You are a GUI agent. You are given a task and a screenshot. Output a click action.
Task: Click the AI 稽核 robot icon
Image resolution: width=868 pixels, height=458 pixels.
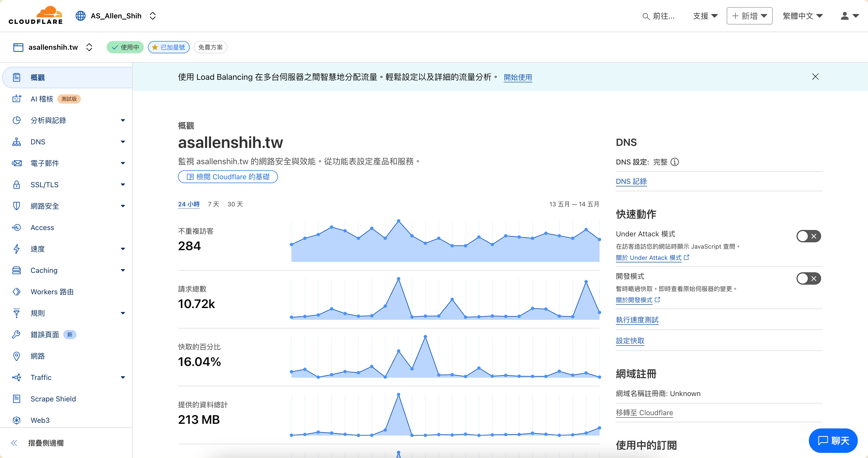17,99
